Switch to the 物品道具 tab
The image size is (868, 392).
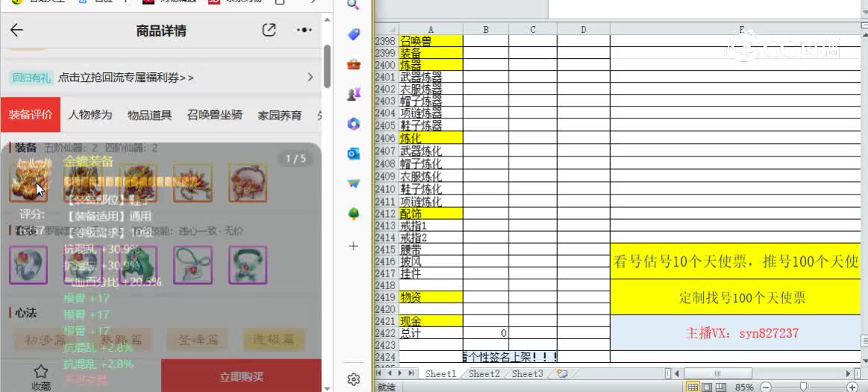[x=149, y=115]
